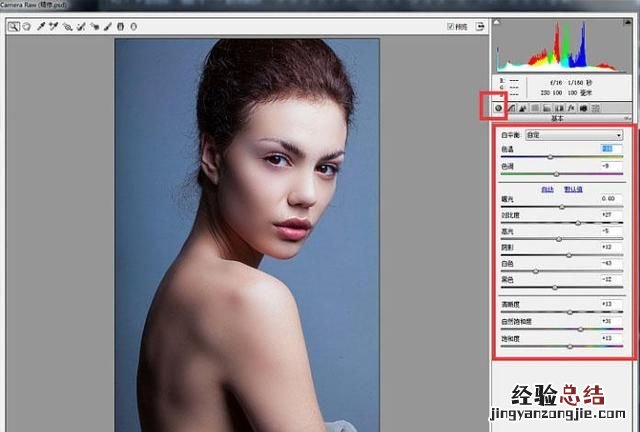Click the Default link for tone settings
Image resolution: width=640 pixels, height=432 pixels.
(573, 189)
